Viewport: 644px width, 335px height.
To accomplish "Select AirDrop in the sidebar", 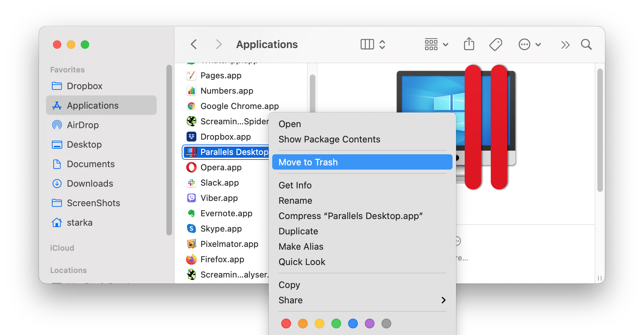I will click(83, 125).
